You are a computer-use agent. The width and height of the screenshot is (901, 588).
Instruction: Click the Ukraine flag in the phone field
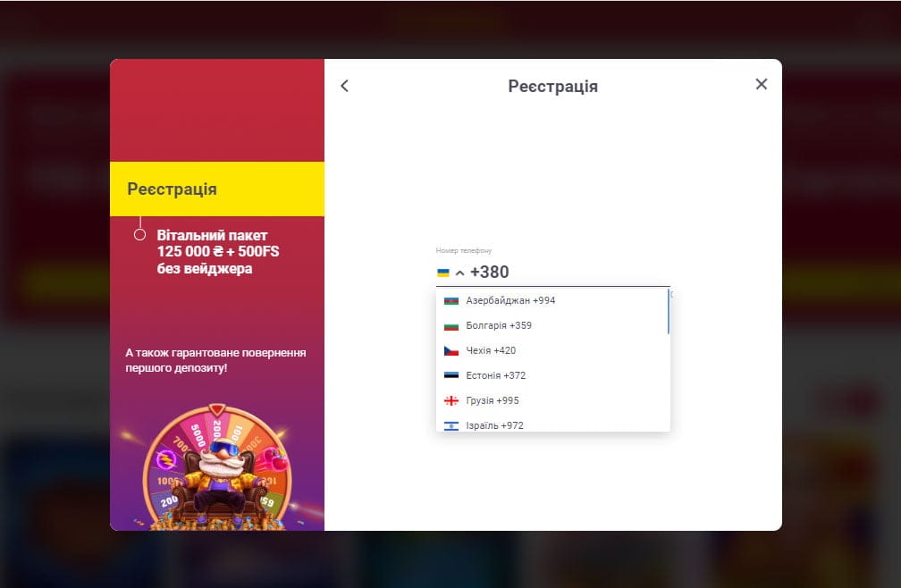click(443, 273)
